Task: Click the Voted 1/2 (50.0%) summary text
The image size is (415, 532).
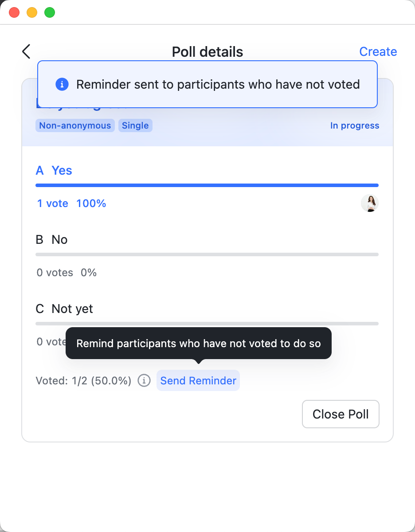Action: 83,380
